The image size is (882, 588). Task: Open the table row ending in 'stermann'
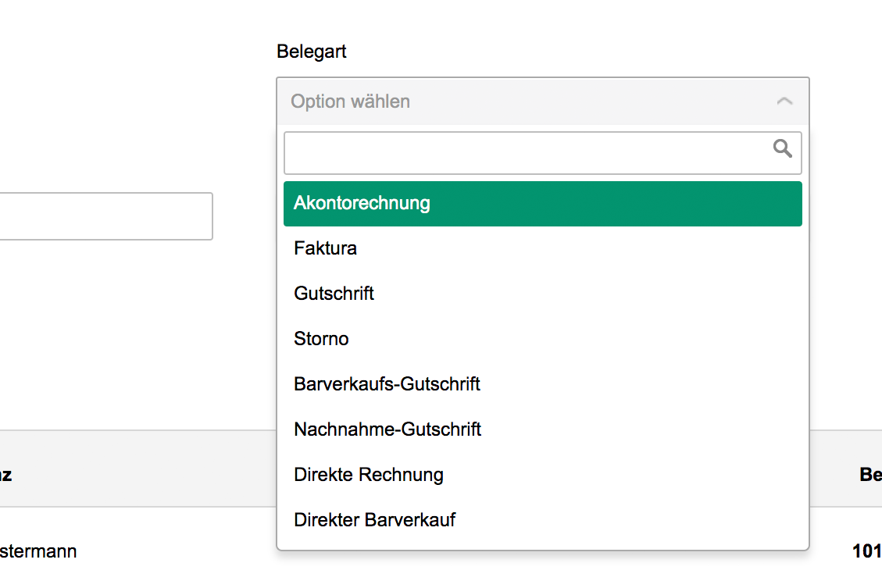(x=39, y=552)
